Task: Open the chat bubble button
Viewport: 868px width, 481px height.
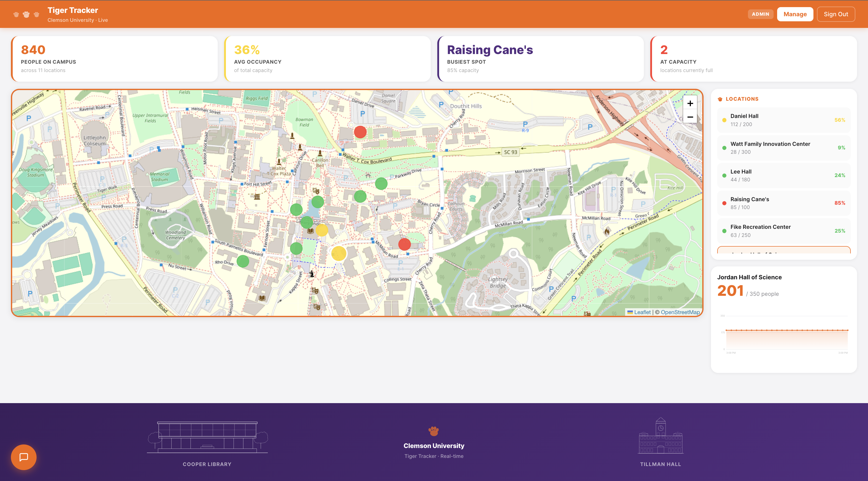Action: pyautogui.click(x=24, y=457)
